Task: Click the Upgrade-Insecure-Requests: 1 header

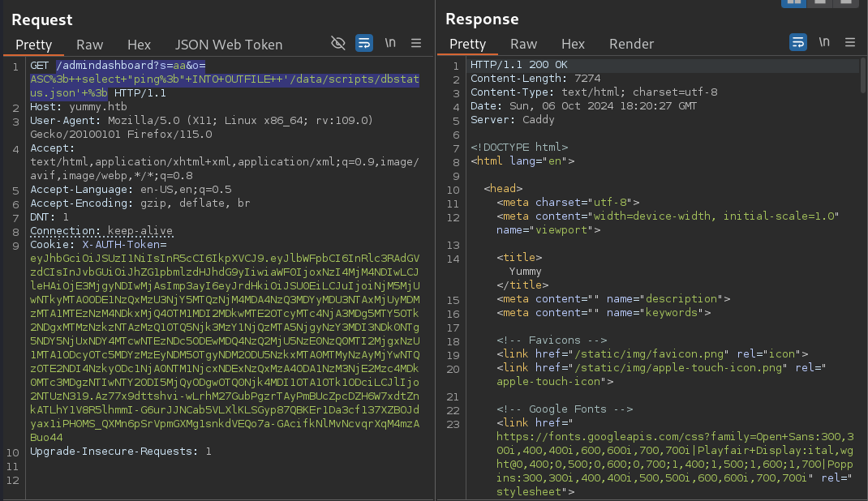Action: (x=121, y=452)
